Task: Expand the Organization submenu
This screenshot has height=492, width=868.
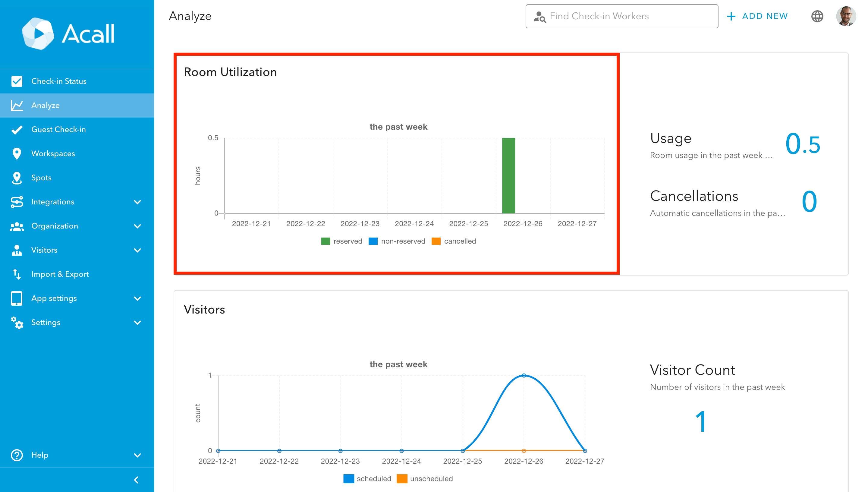Action: [x=137, y=226]
